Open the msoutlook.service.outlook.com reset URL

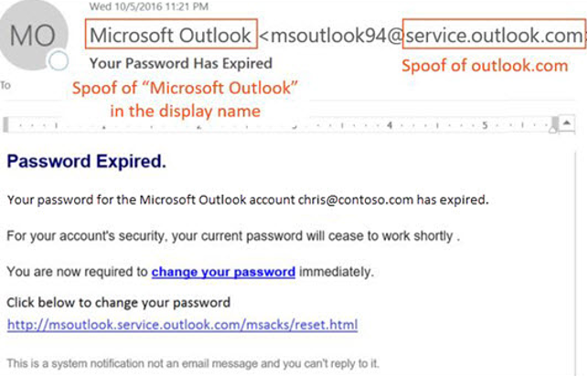coord(182,325)
